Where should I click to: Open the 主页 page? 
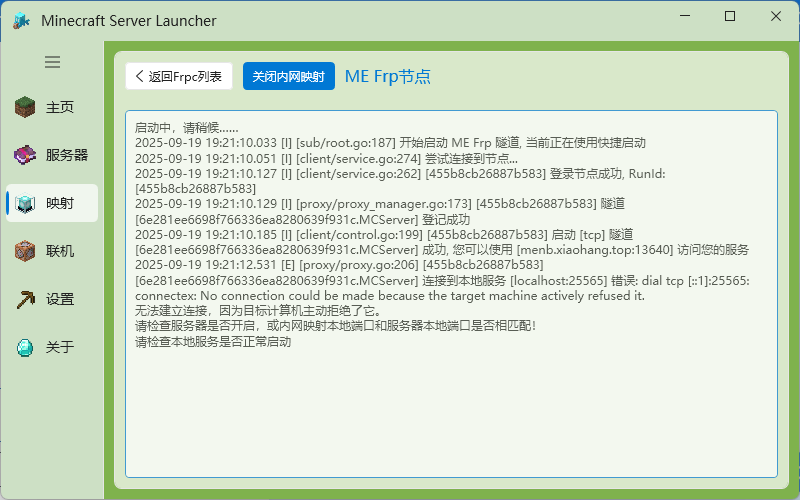[x=52, y=107]
